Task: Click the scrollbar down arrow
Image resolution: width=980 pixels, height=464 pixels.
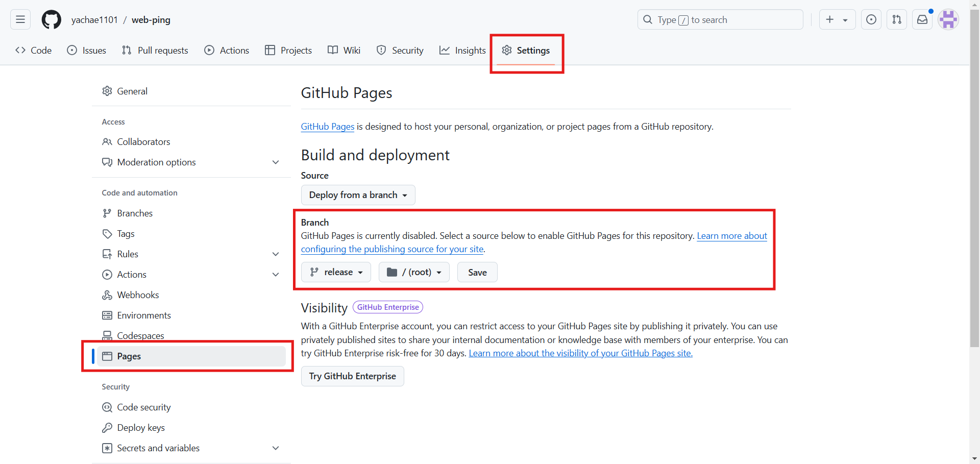Action: 975,458
